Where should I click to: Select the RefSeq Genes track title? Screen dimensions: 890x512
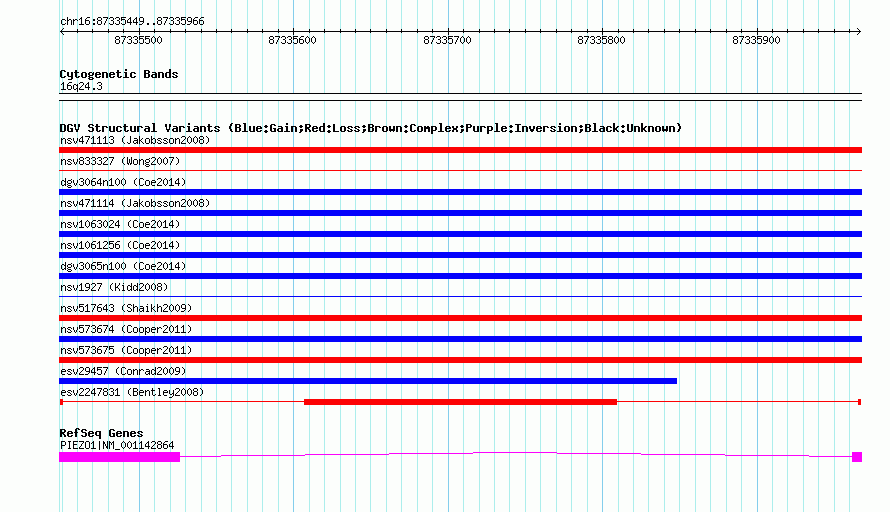(102, 433)
